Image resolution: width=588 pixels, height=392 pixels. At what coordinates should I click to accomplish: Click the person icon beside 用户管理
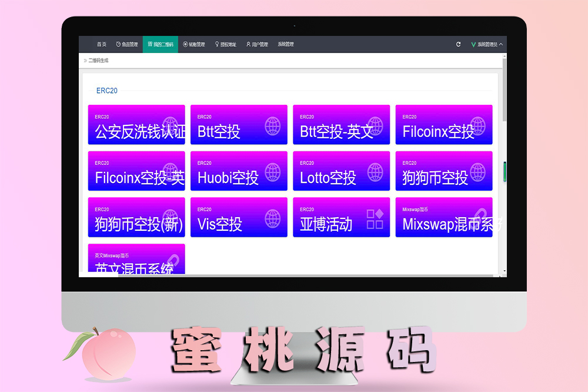pyautogui.click(x=249, y=44)
